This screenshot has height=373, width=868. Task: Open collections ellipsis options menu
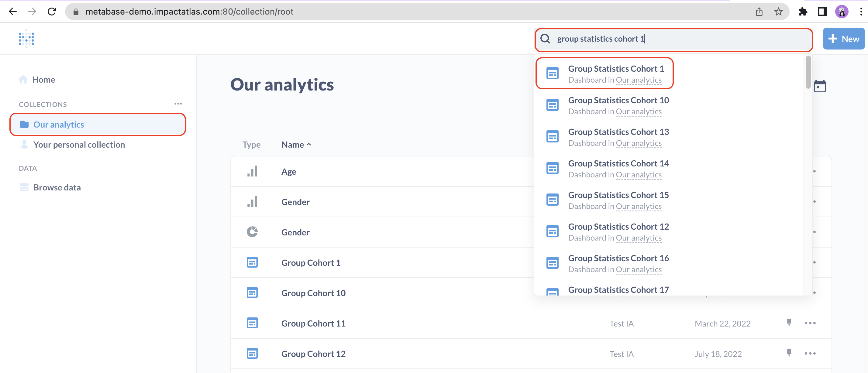point(178,104)
